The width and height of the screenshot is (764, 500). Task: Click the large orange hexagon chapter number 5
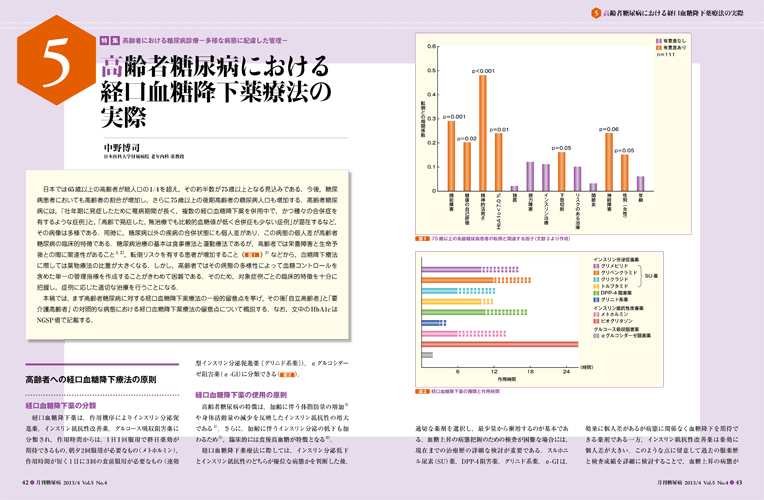click(x=57, y=59)
